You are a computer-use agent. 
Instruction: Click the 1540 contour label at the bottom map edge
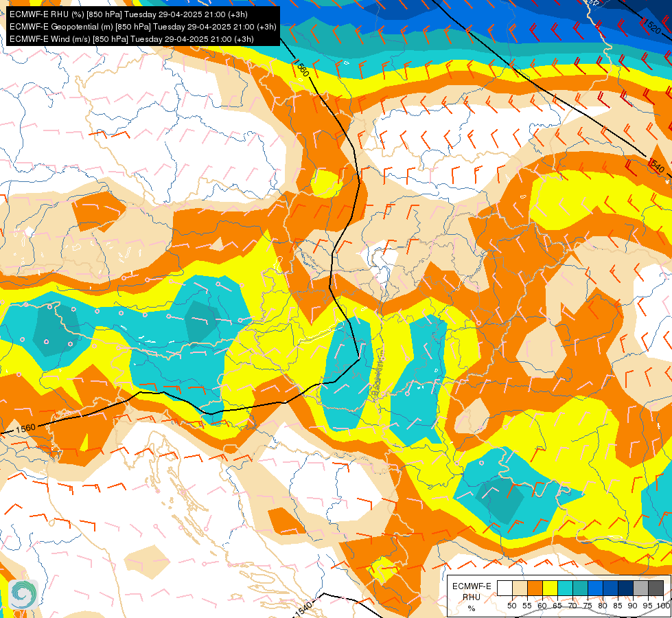[x=303, y=610]
